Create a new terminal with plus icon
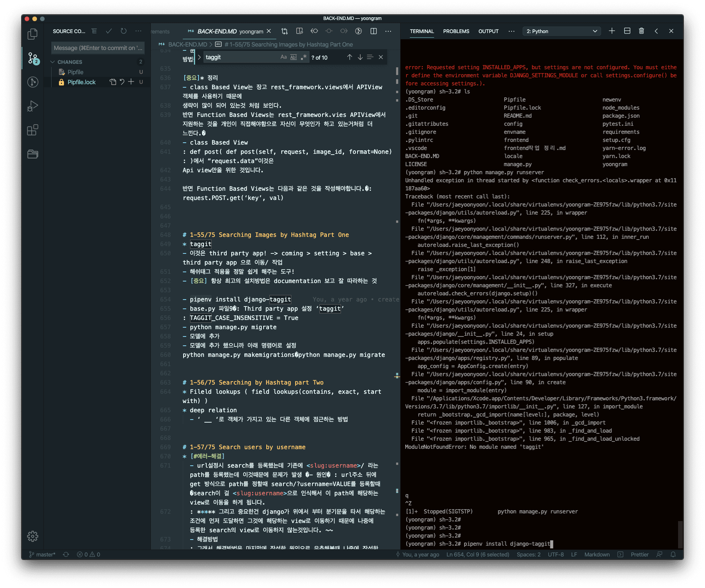The width and height of the screenshot is (705, 588). [612, 31]
